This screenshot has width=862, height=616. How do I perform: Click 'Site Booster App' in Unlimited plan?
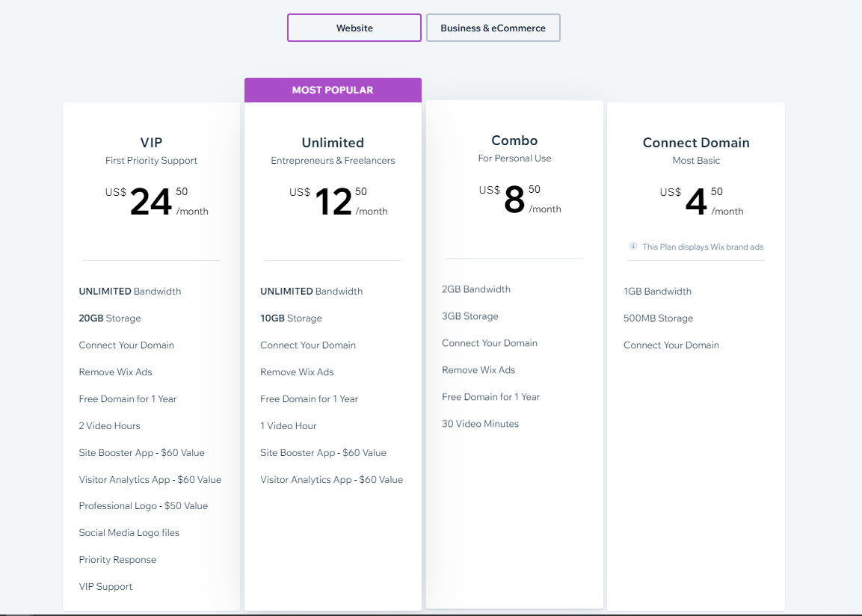pyautogui.click(x=323, y=453)
